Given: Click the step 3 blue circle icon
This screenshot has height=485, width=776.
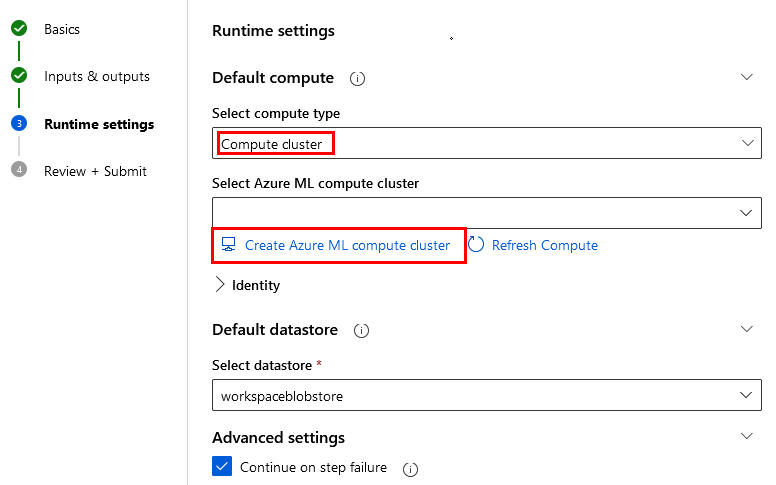Looking at the screenshot, I should tap(19, 124).
